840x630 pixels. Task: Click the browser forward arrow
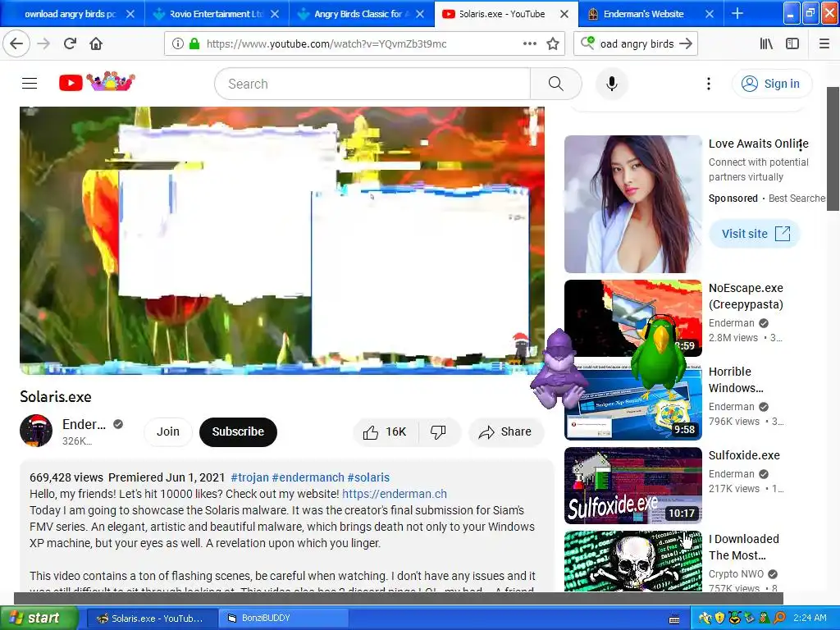click(x=43, y=43)
